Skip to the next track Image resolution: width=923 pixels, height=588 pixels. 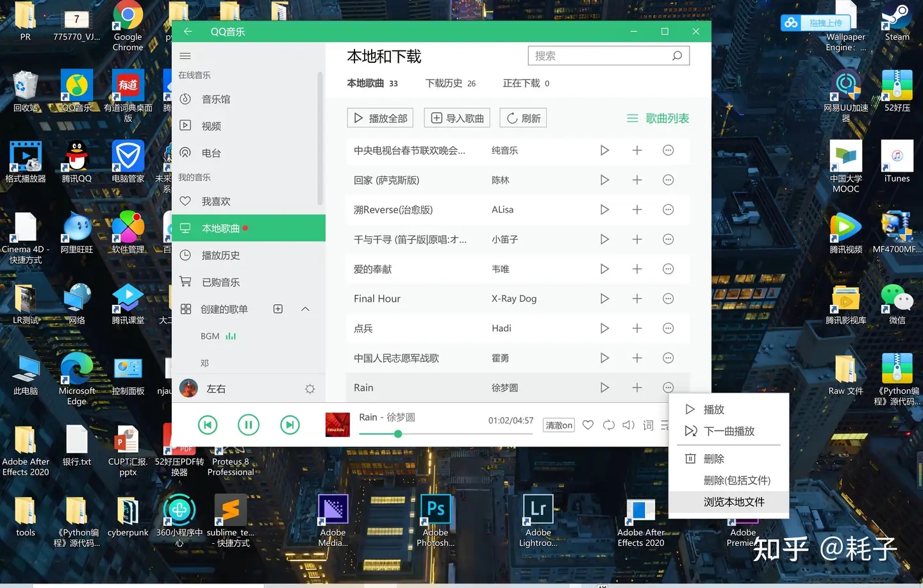290,425
